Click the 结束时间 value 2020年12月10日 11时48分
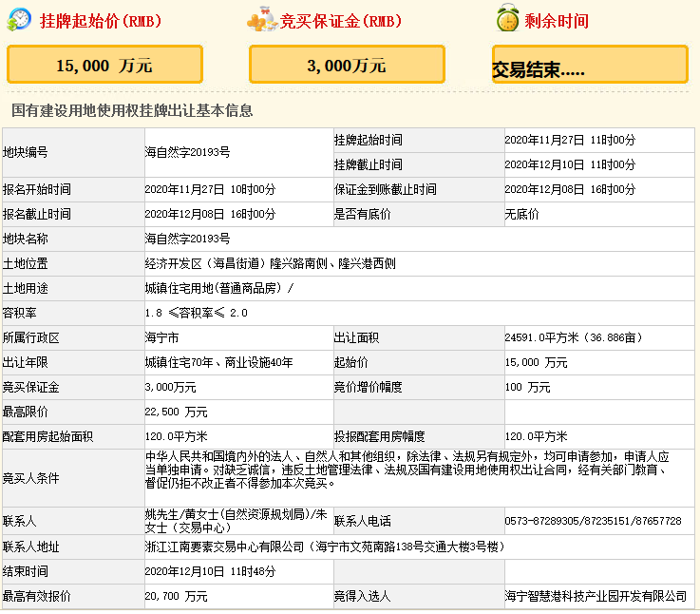Viewport: 700px width, 614px height. [210, 571]
